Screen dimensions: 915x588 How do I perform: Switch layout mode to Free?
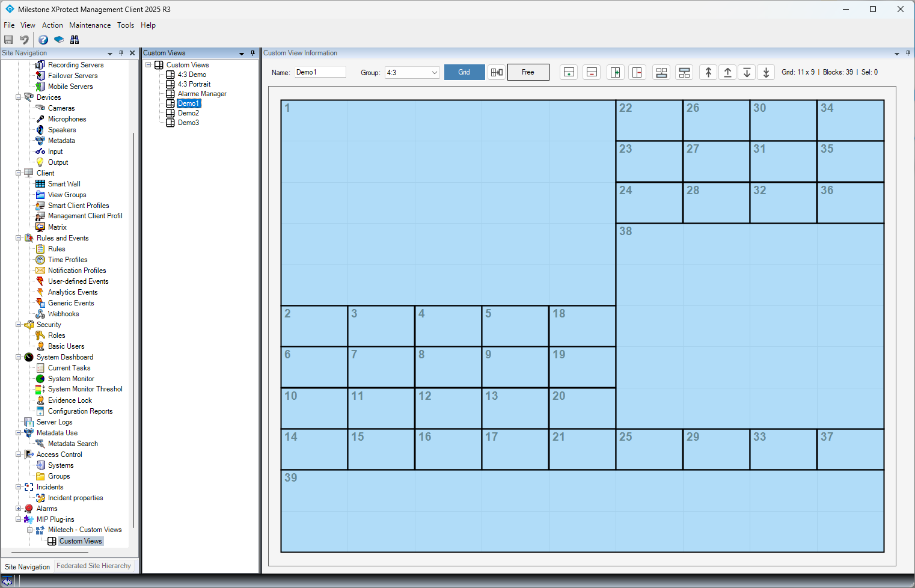click(x=528, y=72)
